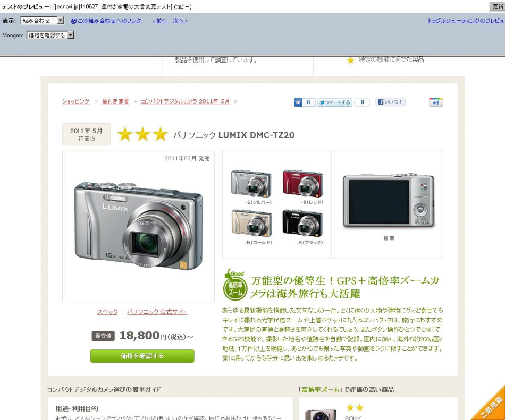This screenshot has height=420, width=505.
Task: Click the green 価格を確認する button
Action: (142, 356)
